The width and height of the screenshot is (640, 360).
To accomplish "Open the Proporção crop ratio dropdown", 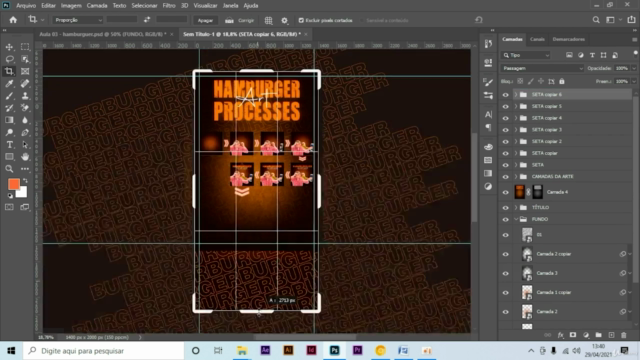I will pos(77,20).
